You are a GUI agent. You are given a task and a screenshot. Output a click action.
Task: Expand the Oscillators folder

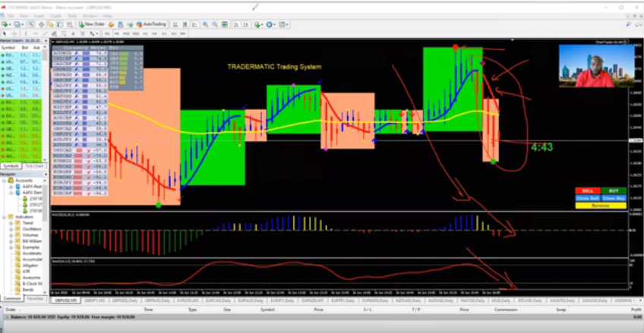tap(11, 229)
